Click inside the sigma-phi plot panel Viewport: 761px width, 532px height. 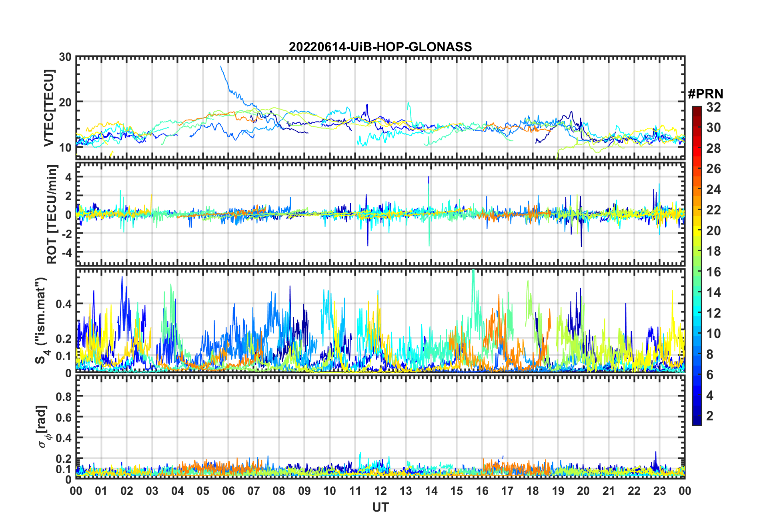(380, 427)
